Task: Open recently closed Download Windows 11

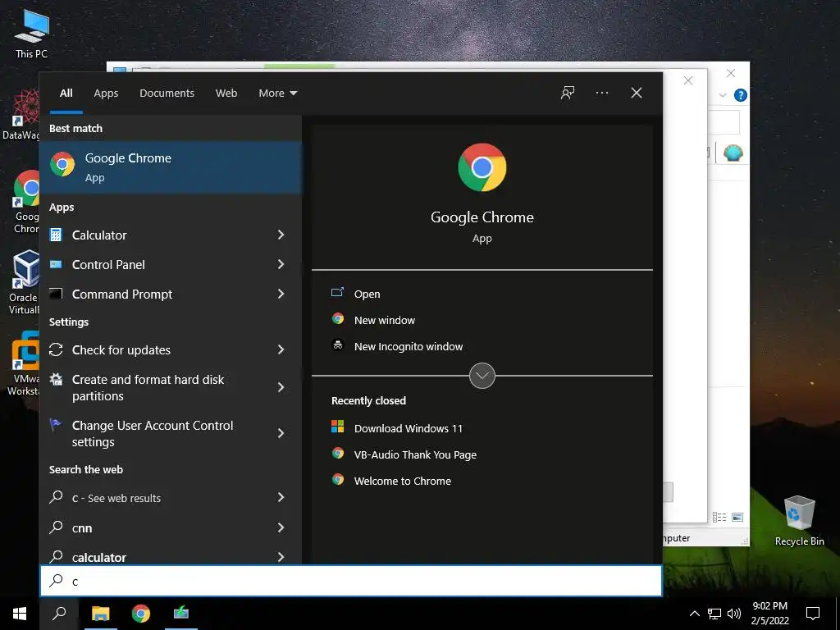Action: coord(409,428)
